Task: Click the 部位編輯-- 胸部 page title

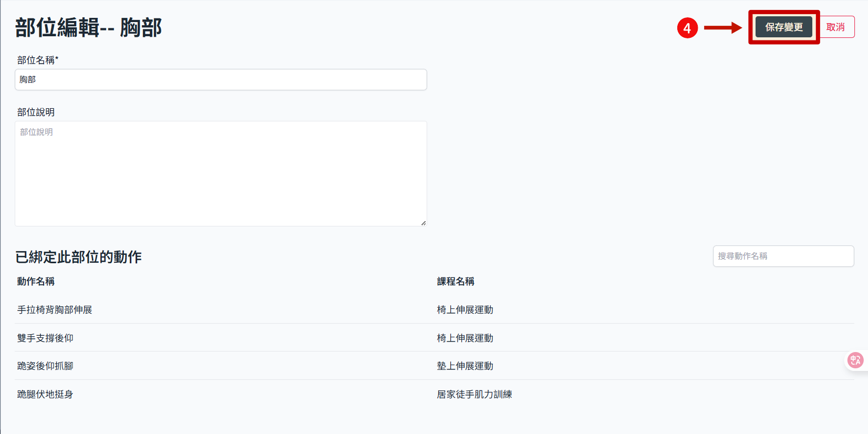Action: (x=88, y=27)
